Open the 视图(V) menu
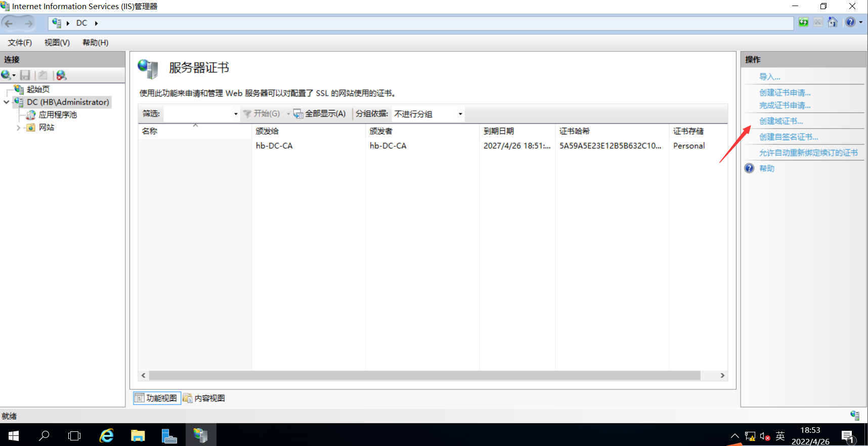 tap(57, 43)
